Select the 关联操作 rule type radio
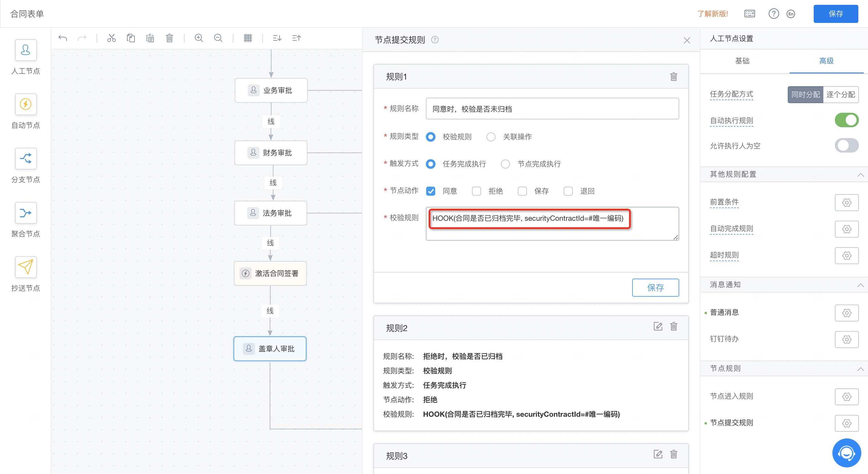 click(x=491, y=137)
